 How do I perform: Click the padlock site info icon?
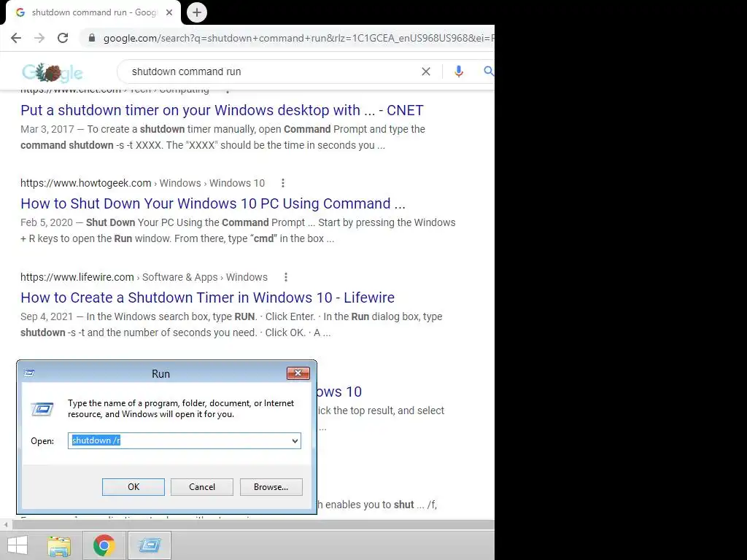pos(92,38)
